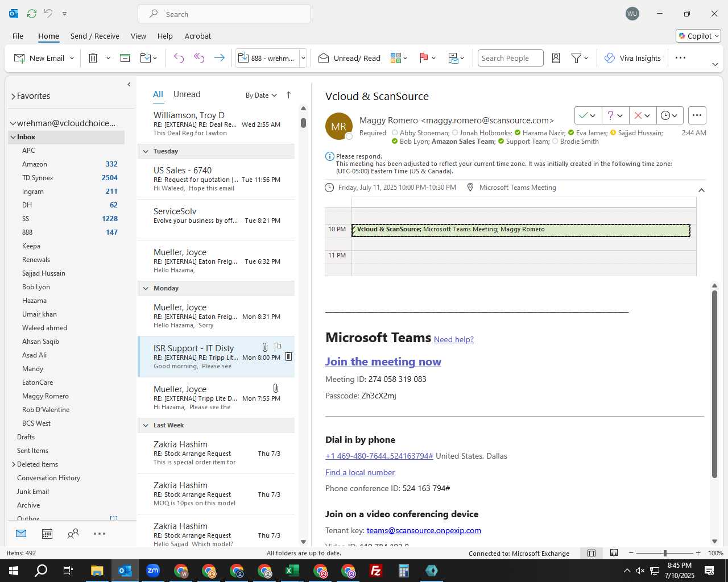Adjust the zoom slider handle
Image resolution: width=728 pixels, height=582 pixels.
(x=665, y=553)
